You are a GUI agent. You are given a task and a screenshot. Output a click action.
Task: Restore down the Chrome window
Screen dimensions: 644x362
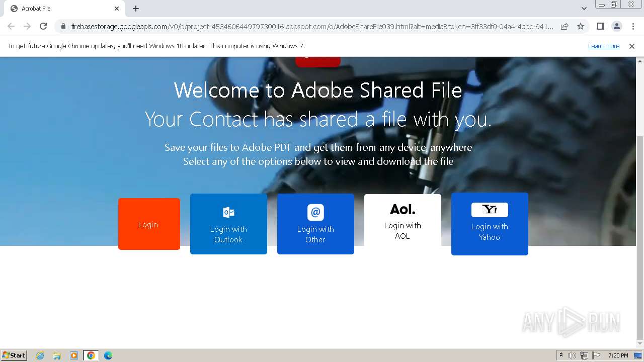(614, 5)
